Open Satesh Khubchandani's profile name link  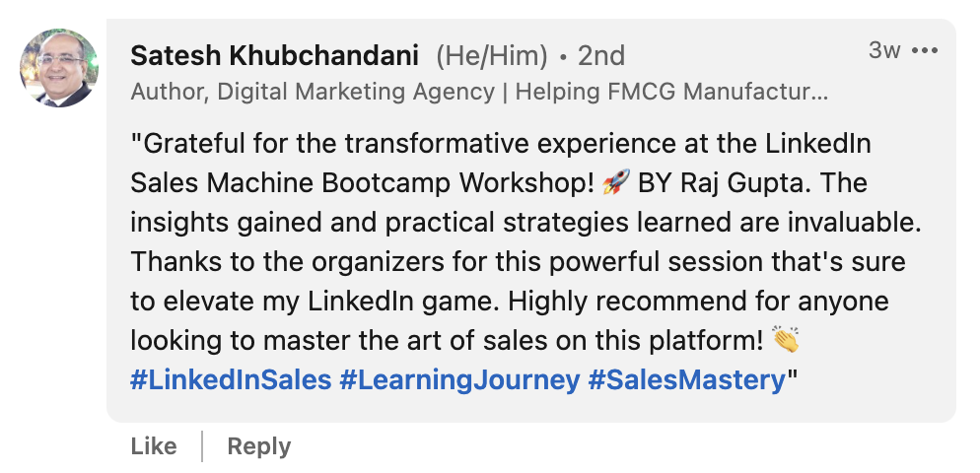click(x=276, y=56)
